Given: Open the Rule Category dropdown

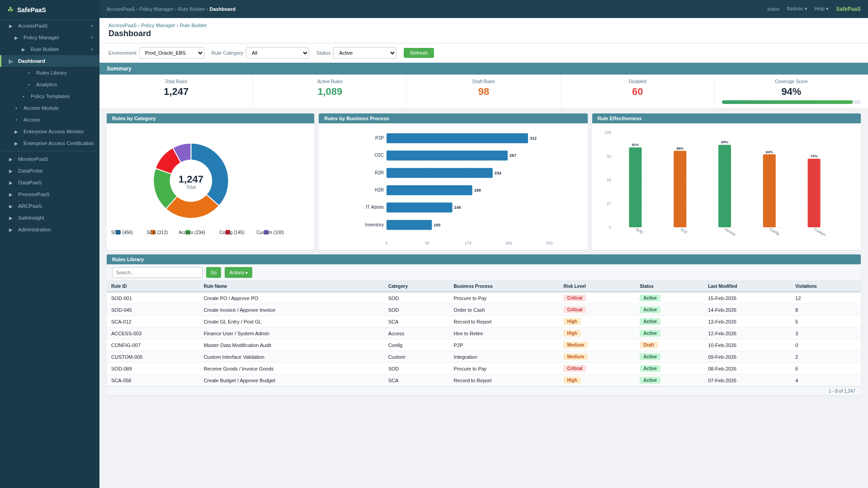Looking at the screenshot, I should pos(277,53).
